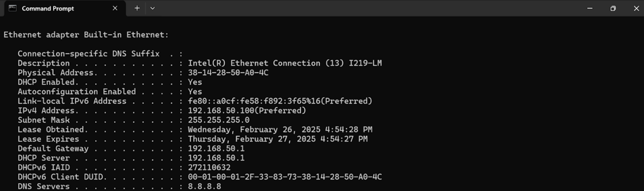
Task: Select the Command Prompt tab title
Action: pos(48,8)
